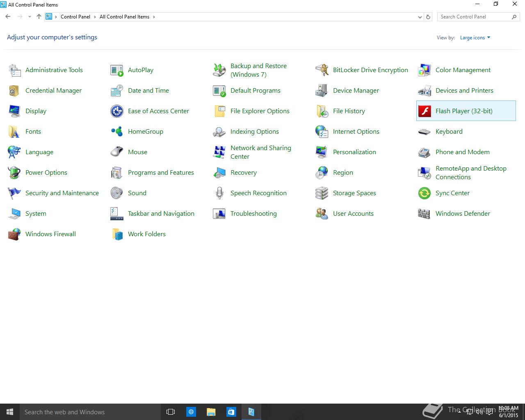Screen dimensions: 525x420
Task: Open the Programs and Features link
Action: [x=161, y=173]
